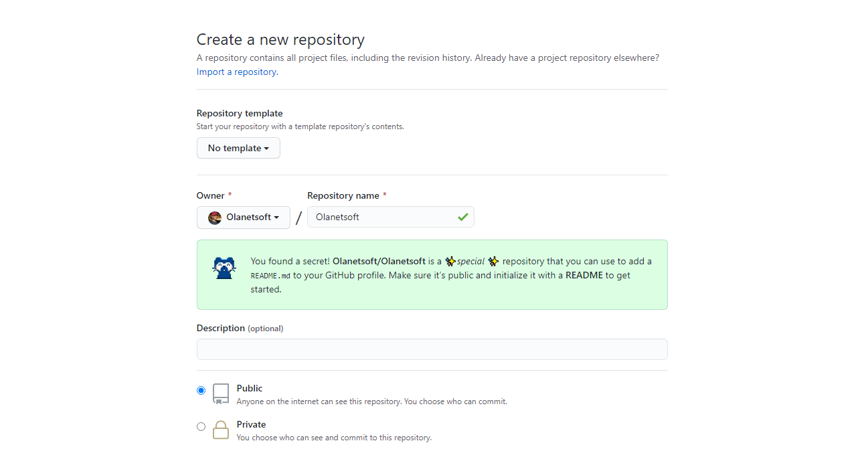Click the Import a repository link
868x451 pixels.
point(236,72)
